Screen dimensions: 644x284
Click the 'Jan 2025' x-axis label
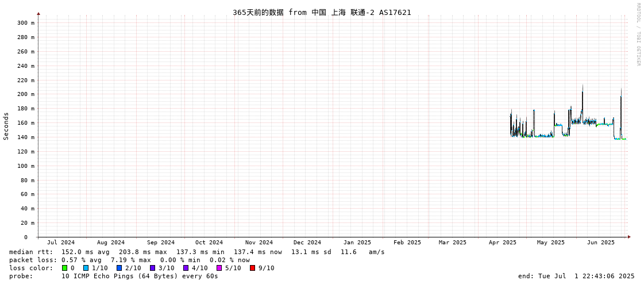(357, 243)
